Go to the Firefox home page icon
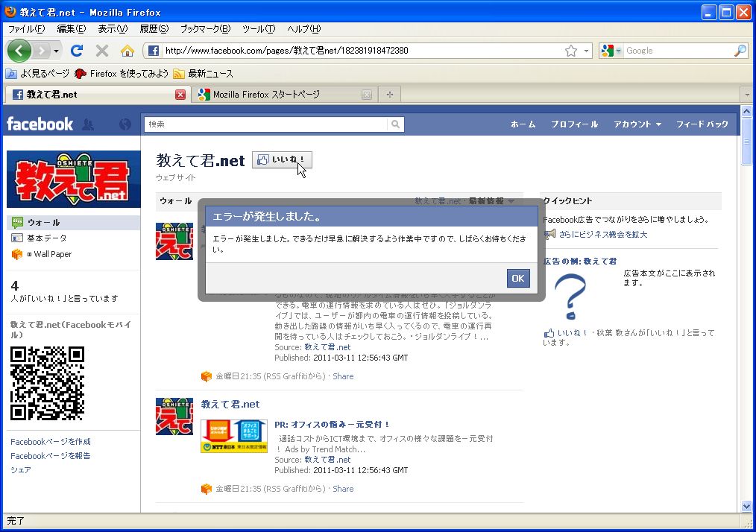Image resolution: width=756 pixels, height=532 pixels. [127, 51]
